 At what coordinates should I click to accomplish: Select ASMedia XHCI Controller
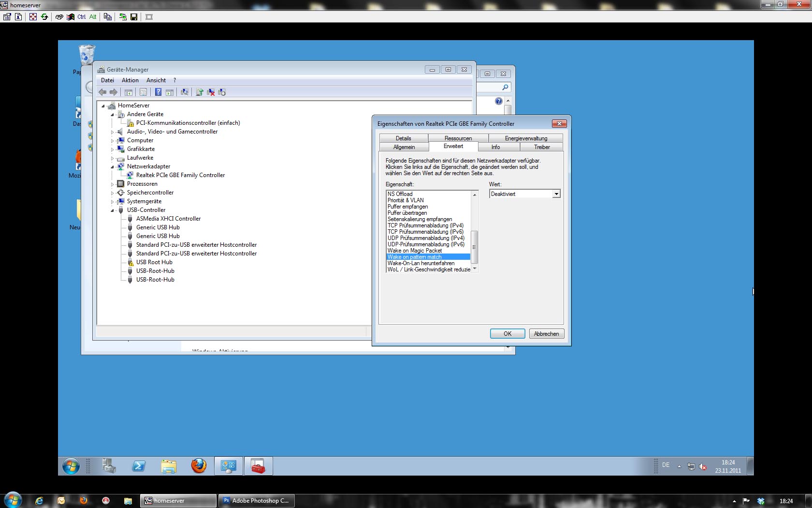pos(168,219)
